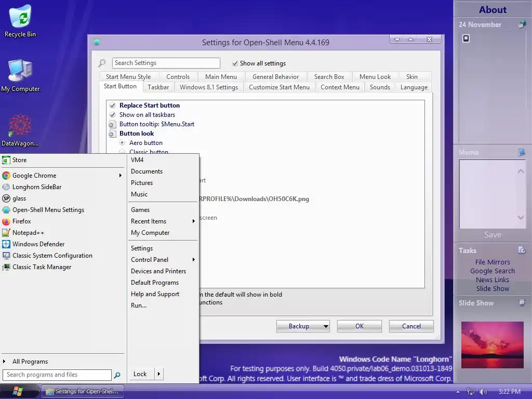Viewport: 532px width, 399px height.
Task: Switch to the Controls tab
Action: (x=178, y=77)
